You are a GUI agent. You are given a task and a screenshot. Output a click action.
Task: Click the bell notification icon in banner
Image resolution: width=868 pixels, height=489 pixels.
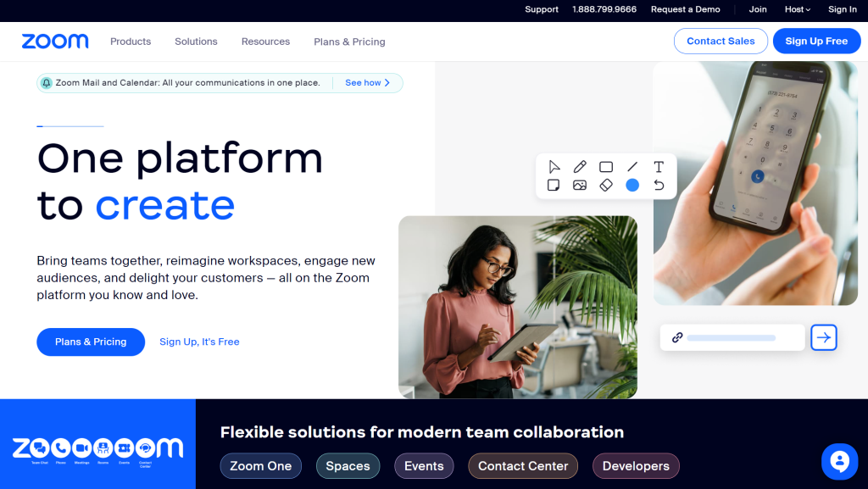(47, 83)
